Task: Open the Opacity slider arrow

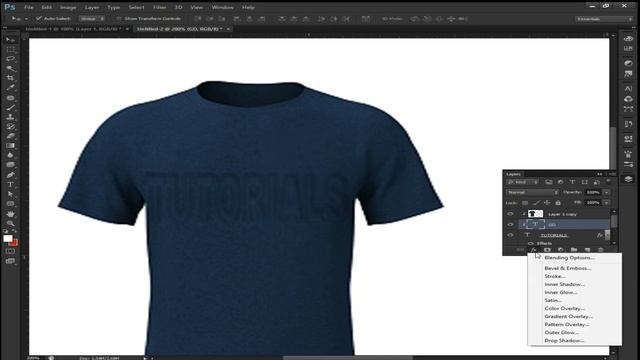Action: pos(607,193)
